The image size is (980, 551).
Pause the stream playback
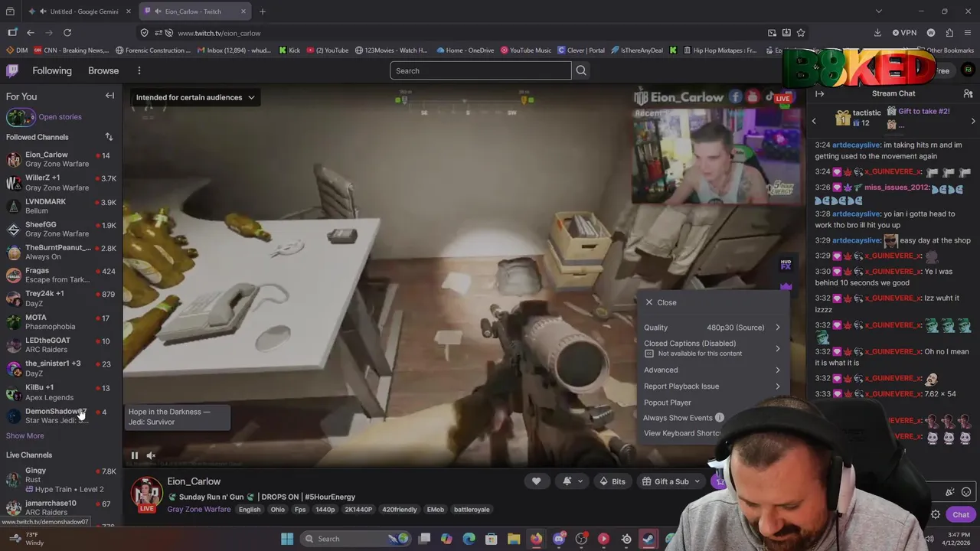pyautogui.click(x=134, y=455)
